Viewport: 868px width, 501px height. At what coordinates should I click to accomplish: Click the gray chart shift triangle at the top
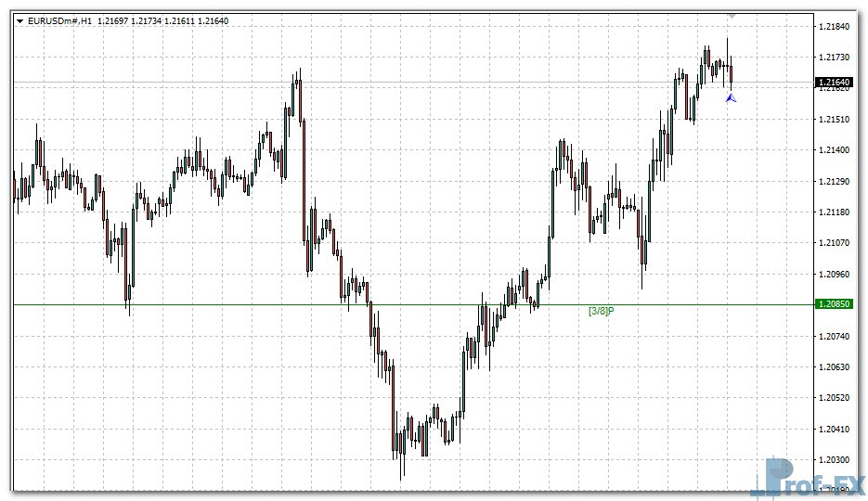(732, 16)
